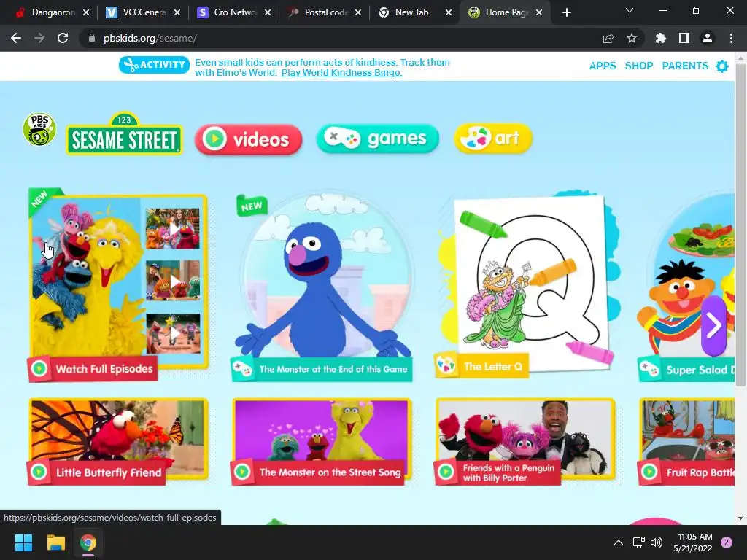Click palette icon on The Letter Q label
The image size is (747, 560).
pos(447,366)
